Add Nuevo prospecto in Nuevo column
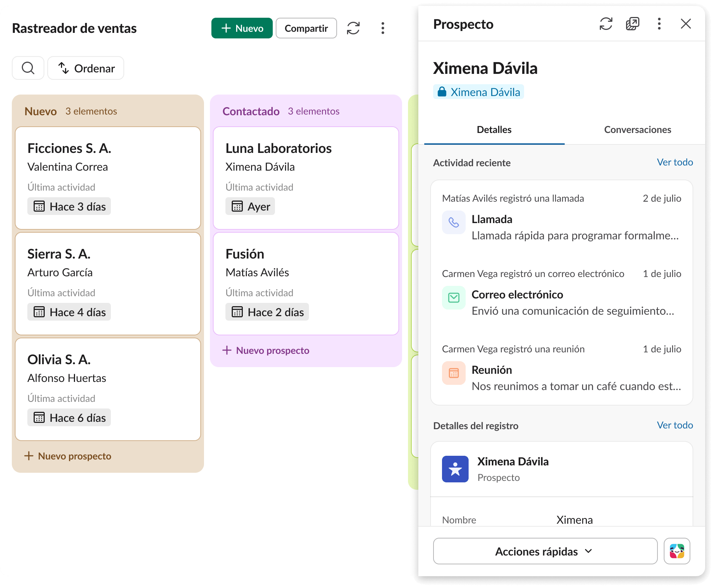Image resolution: width=714 pixels, height=588 pixels. pyautogui.click(x=68, y=456)
